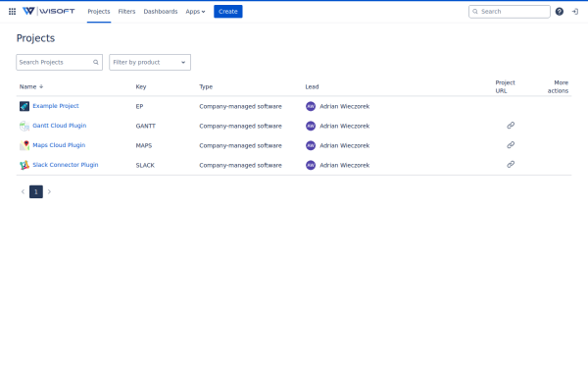Screen dimensions: 588x368
Task: Open the app switcher grid icon
Action: (12, 12)
